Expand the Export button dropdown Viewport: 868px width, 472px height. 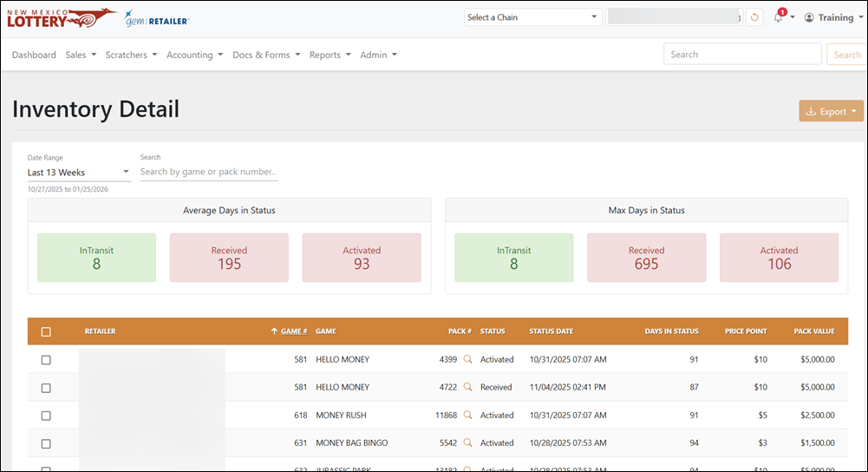(x=831, y=111)
